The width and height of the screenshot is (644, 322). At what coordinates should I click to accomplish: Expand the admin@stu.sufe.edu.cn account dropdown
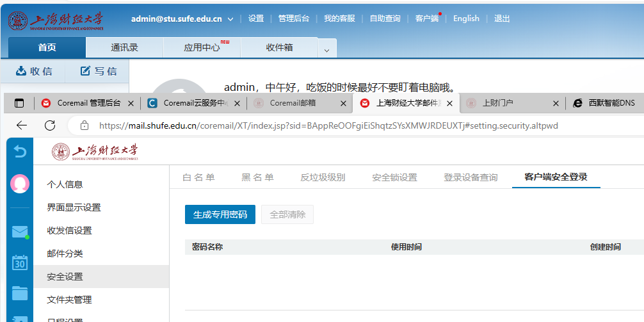[230, 19]
